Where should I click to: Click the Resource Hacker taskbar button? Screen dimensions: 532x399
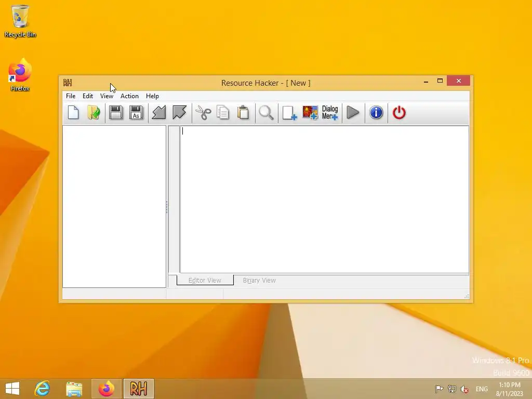138,389
